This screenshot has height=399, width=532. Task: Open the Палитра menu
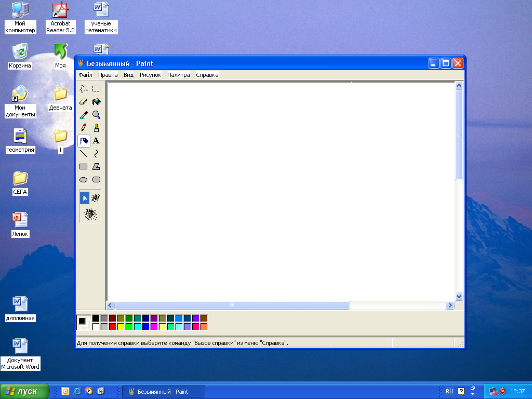pyautogui.click(x=179, y=75)
